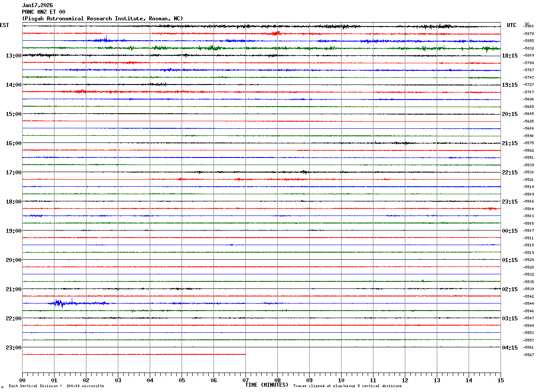Click the 00 minute axis tick label
536x392 pixels.
click(x=22, y=380)
